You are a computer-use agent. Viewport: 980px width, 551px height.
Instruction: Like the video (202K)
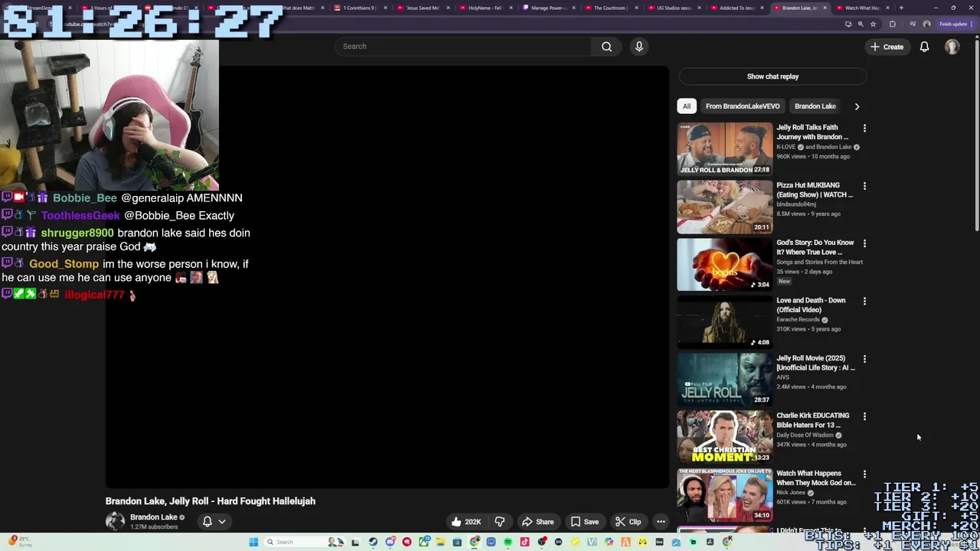465,522
